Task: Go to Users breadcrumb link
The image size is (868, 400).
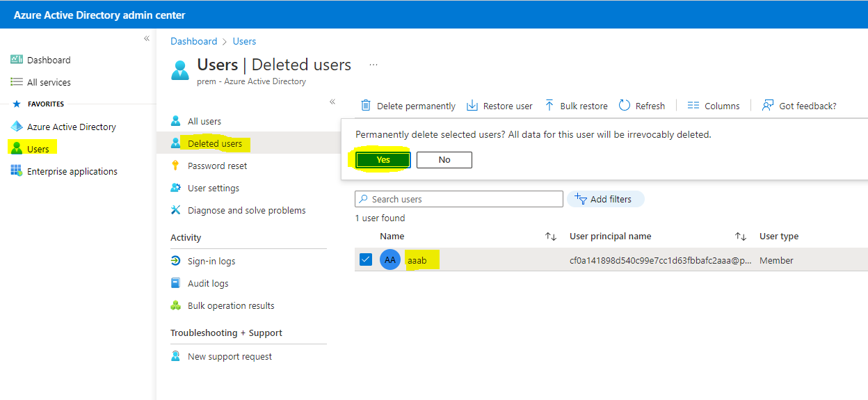Action: pyautogui.click(x=244, y=41)
